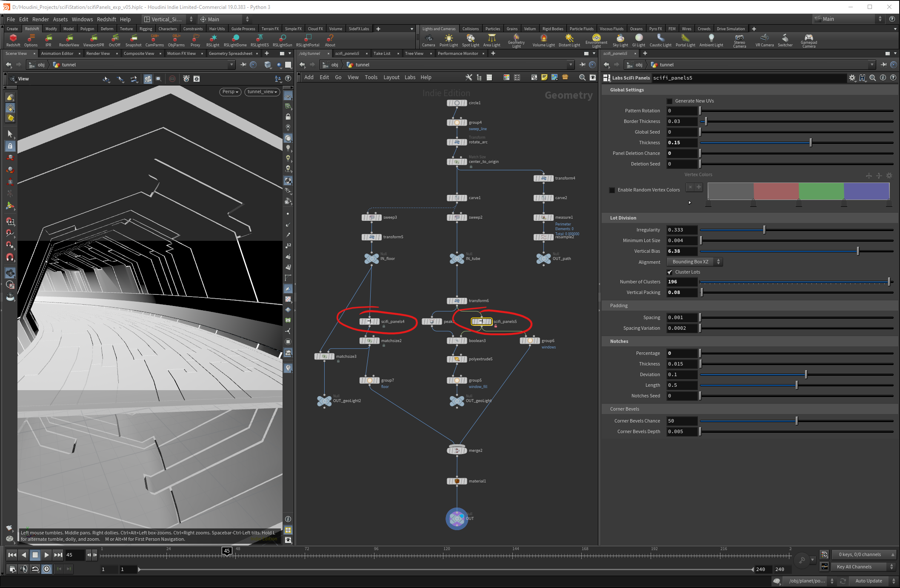Add a Spot Light from shelf
Viewport: 900px width, 588px height.
click(x=470, y=40)
